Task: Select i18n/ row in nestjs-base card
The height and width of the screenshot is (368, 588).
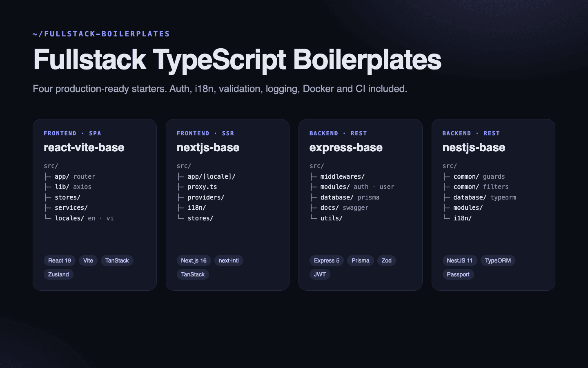Action: 457,218
